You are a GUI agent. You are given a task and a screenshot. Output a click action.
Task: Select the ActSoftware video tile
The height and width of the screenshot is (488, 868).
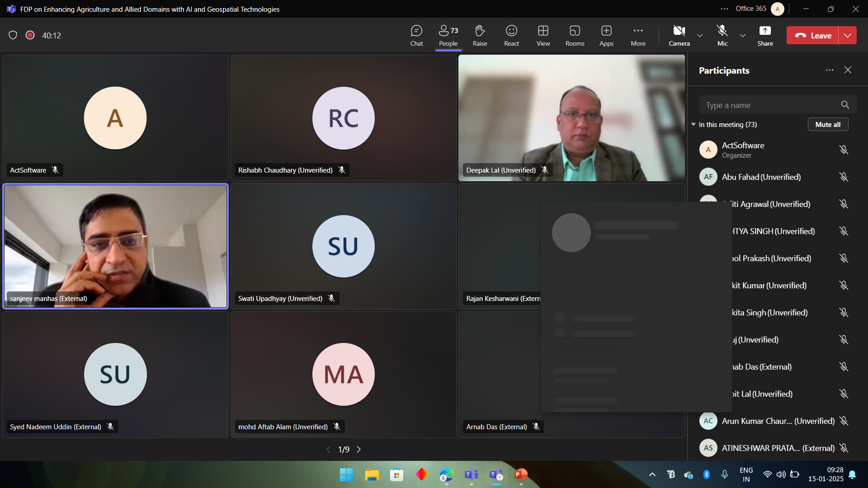(115, 118)
